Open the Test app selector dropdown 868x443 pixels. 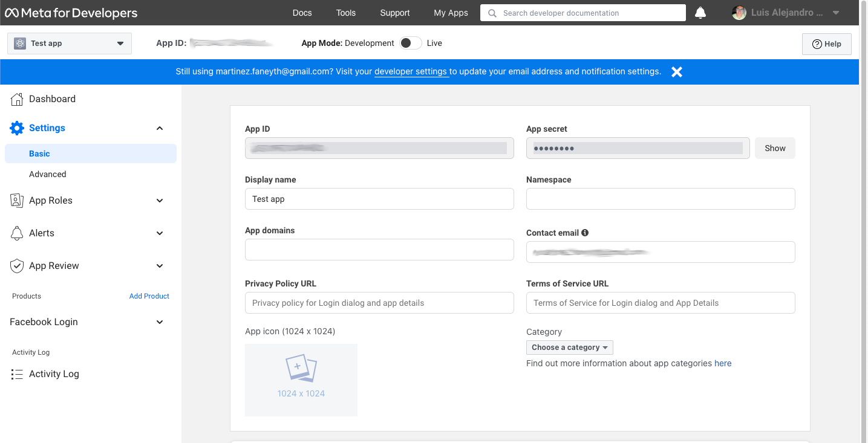coord(70,44)
